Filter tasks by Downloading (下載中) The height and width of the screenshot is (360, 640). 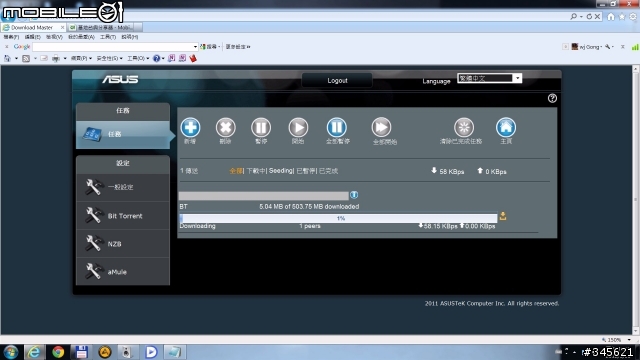click(x=256, y=171)
